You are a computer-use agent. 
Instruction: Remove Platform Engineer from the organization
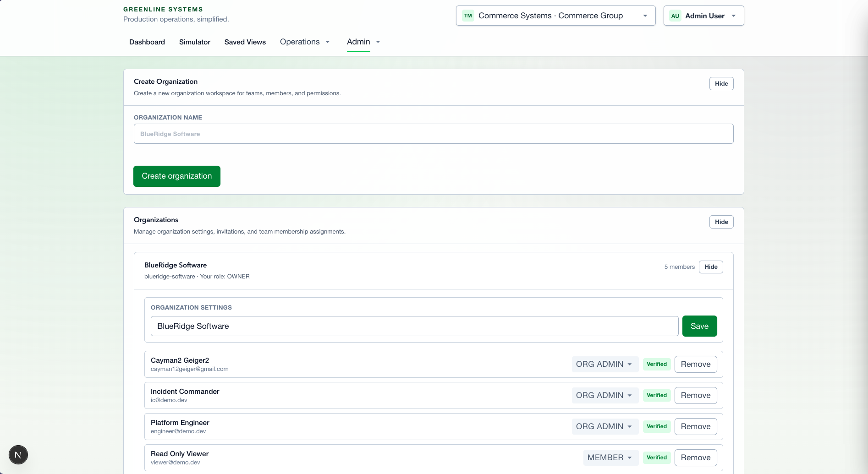[x=695, y=426]
